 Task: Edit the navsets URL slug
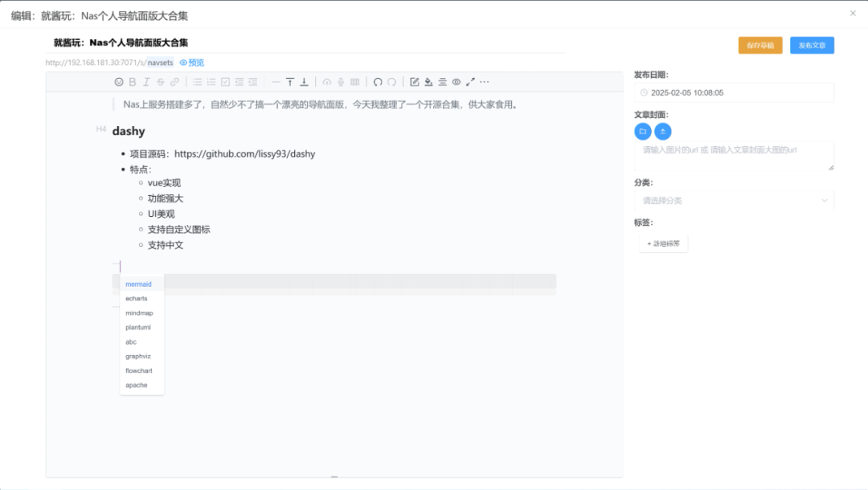pyautogui.click(x=160, y=63)
